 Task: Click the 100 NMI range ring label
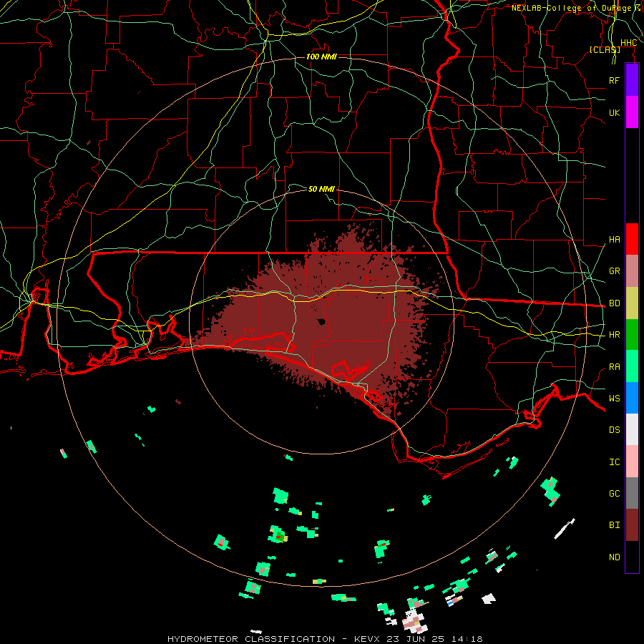(x=321, y=57)
